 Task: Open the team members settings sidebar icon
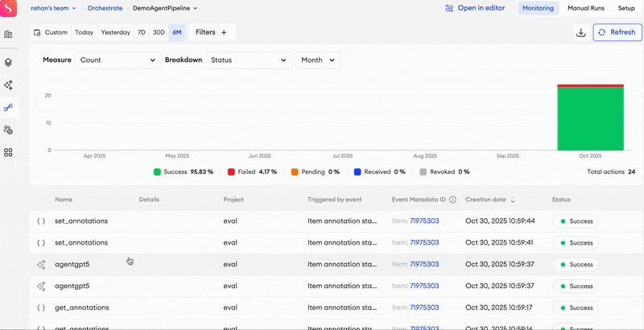8,130
